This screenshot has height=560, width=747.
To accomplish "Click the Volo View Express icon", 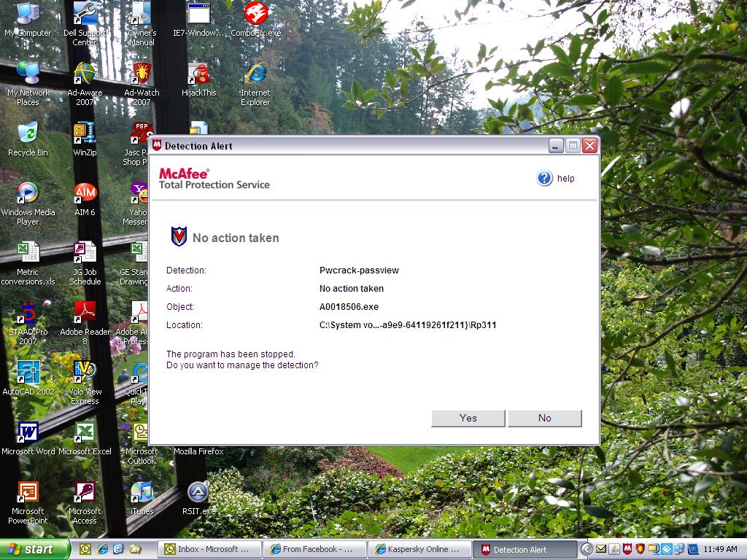I will [85, 383].
